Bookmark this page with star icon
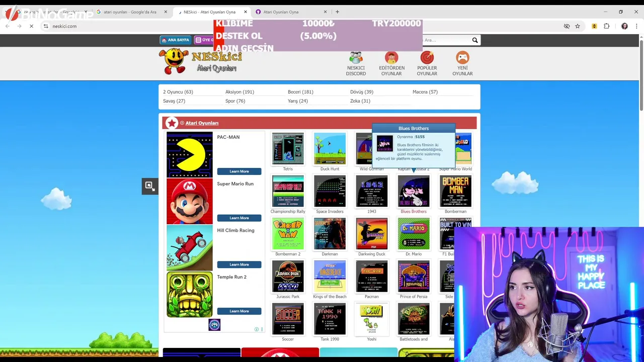The width and height of the screenshot is (644, 362). 578,26
